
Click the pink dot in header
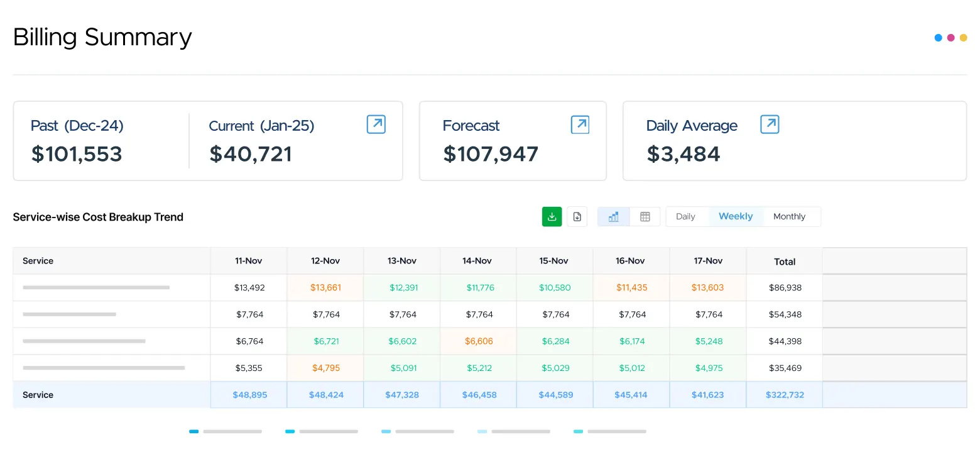(950, 38)
